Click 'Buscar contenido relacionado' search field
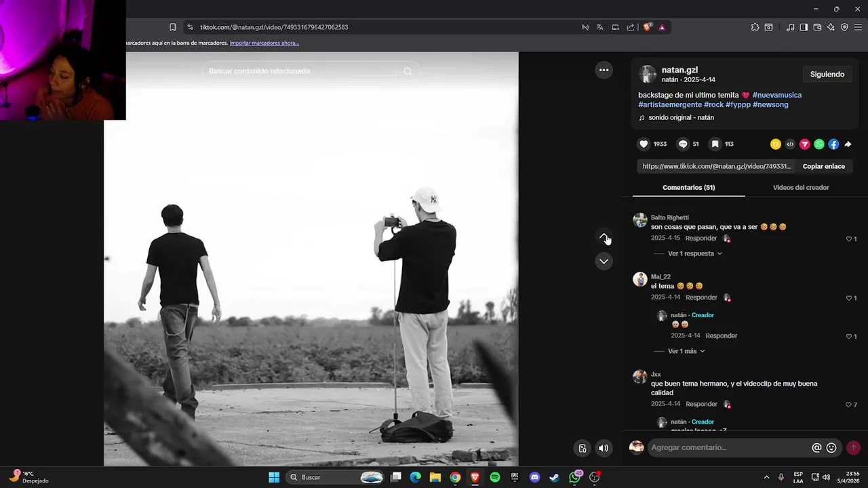The height and width of the screenshot is (488, 868). (302, 71)
